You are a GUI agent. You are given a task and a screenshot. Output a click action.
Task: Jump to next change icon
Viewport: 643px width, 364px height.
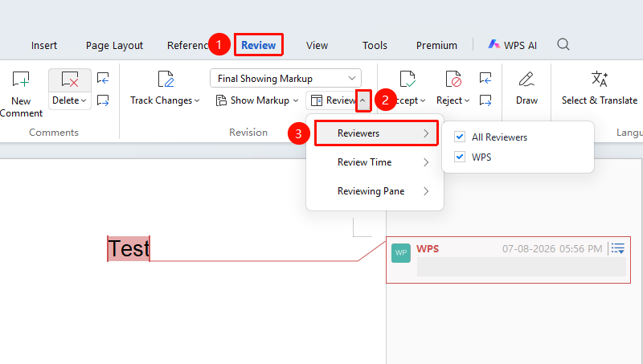pyautogui.click(x=485, y=100)
